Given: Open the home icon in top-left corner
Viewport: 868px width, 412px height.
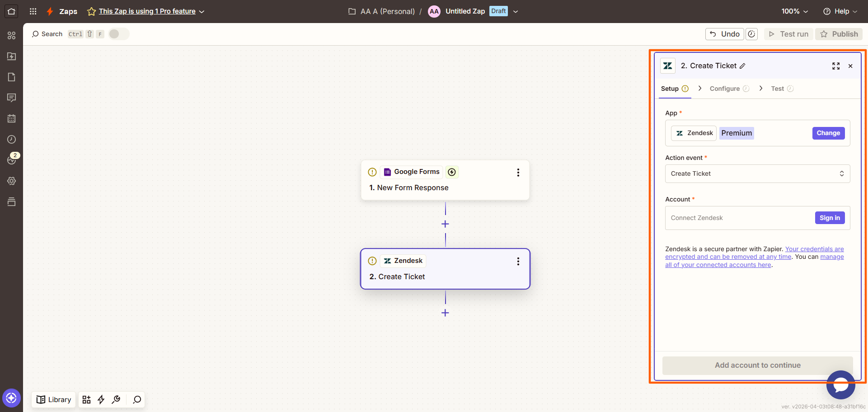Looking at the screenshot, I should coord(11,11).
